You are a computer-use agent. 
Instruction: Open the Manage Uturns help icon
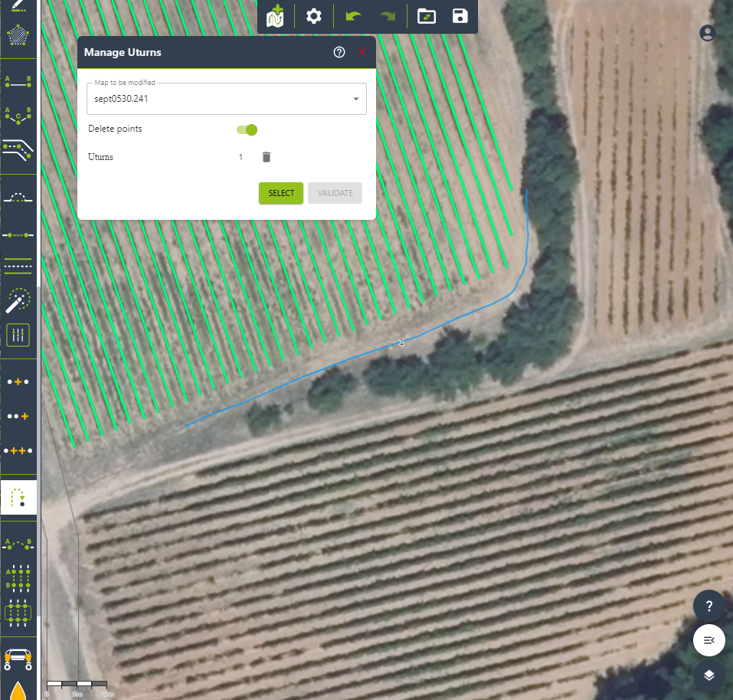(x=339, y=53)
